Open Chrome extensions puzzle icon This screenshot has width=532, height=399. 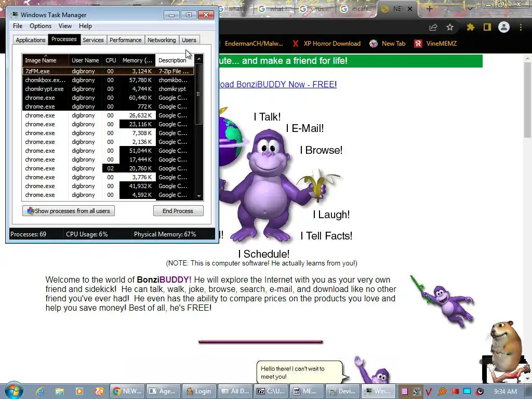(470, 28)
